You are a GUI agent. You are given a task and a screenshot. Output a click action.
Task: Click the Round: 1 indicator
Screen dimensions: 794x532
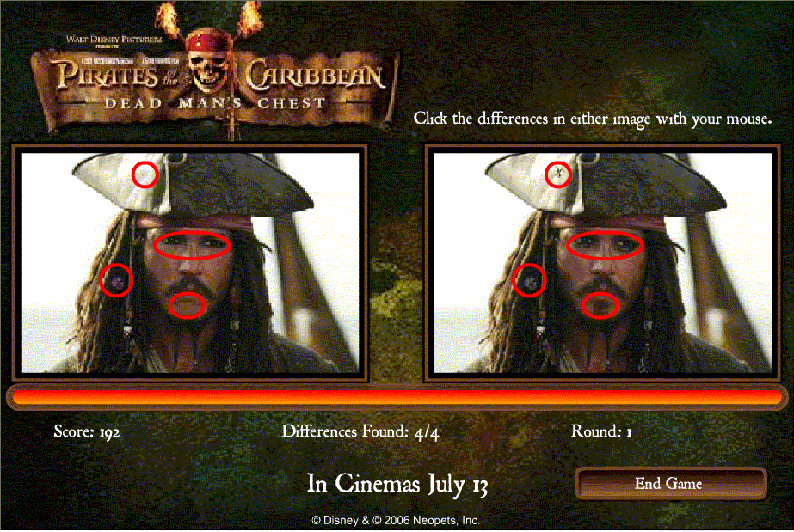click(601, 431)
